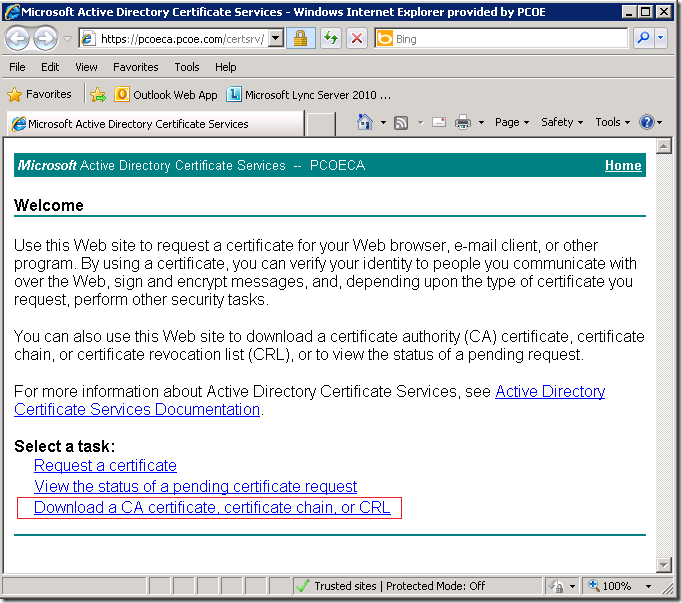This screenshot has width=682, height=603.
Task: Click the status bar privacy lock icon
Action: pyautogui.click(x=556, y=586)
